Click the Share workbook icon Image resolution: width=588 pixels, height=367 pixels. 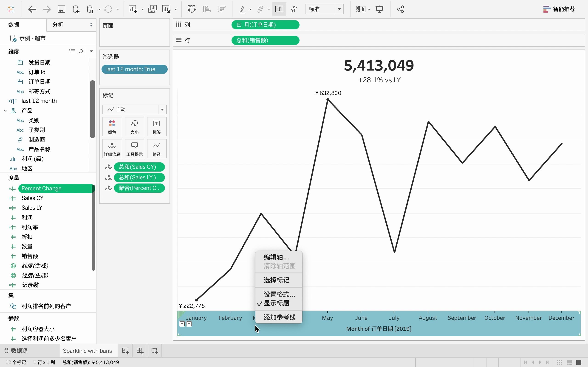tap(400, 9)
